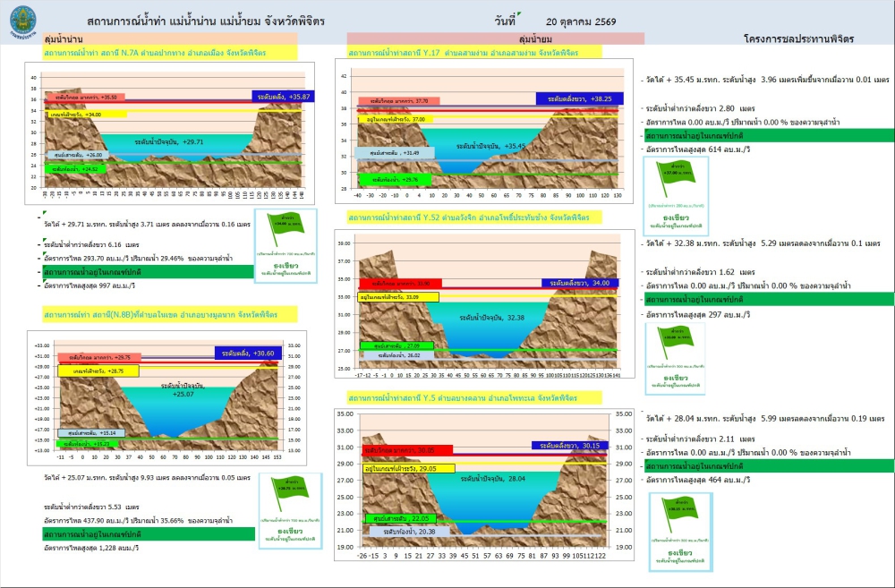Screen dimensions: 895x588
Task: Click the 'ระดับน้ำต่ำกว่าตลิ่งขวา 1.62 เมตร' line
Action: (x=700, y=272)
